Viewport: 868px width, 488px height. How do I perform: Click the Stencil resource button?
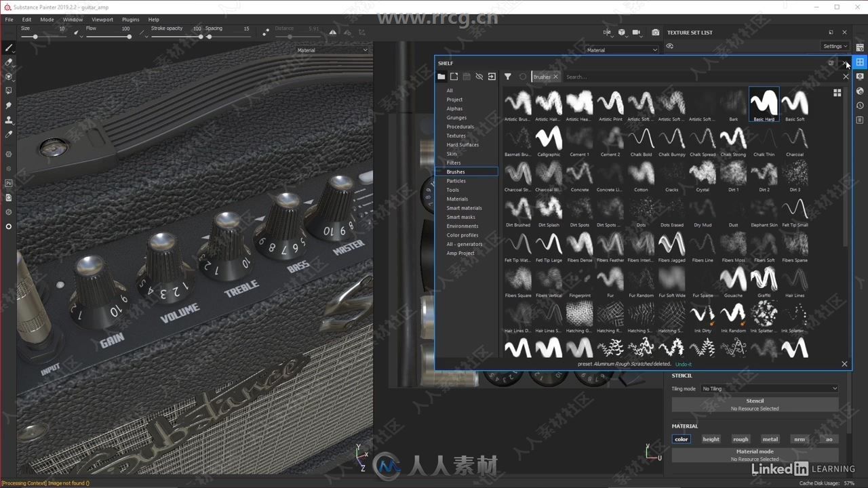755,405
